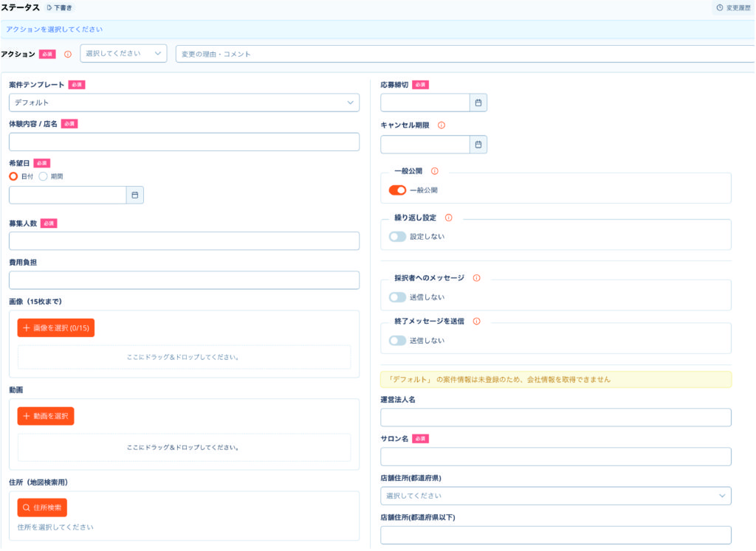756x551 pixels.
Task: Click info icon next to 繰り返し設定
Action: [x=448, y=218]
